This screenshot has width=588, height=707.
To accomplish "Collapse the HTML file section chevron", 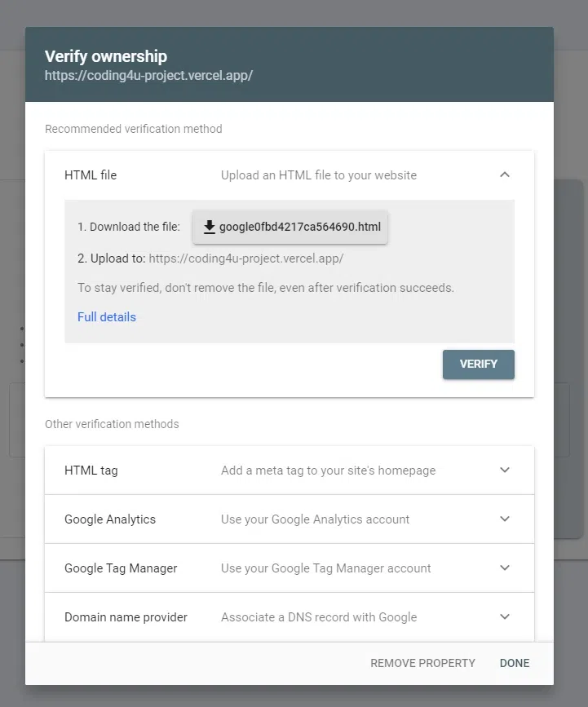I will [x=505, y=175].
